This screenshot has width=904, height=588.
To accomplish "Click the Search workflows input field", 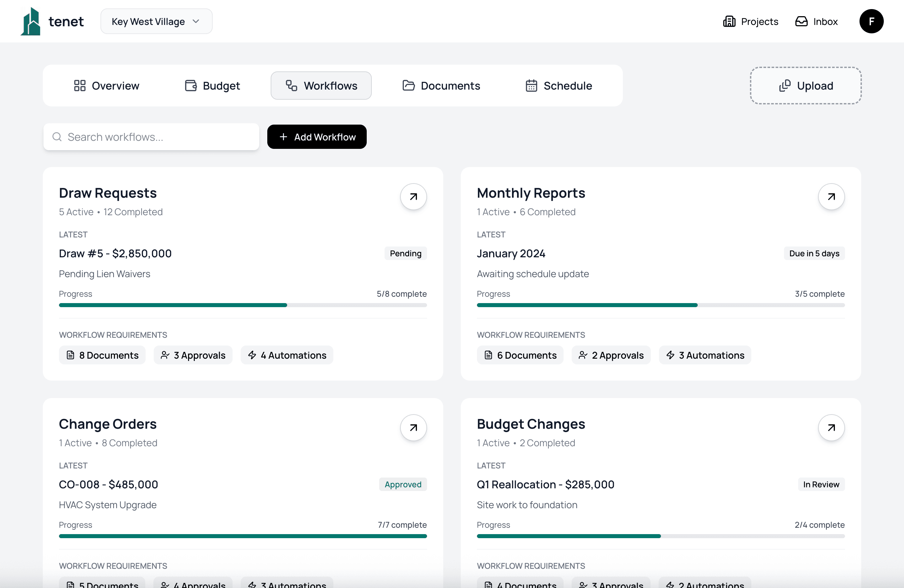I will 152,137.
